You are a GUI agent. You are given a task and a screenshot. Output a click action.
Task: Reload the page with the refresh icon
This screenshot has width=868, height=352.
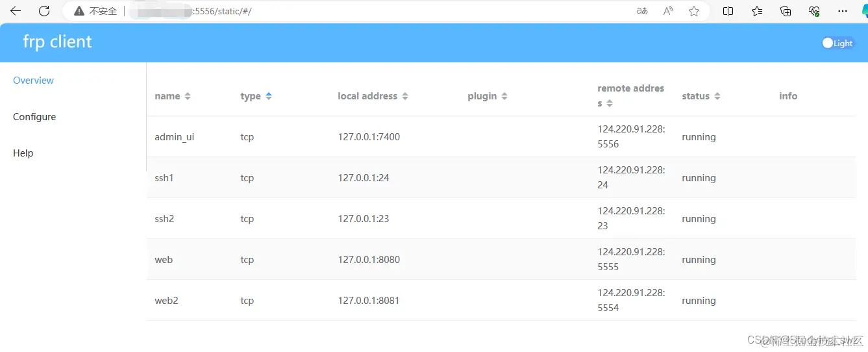[x=44, y=11]
